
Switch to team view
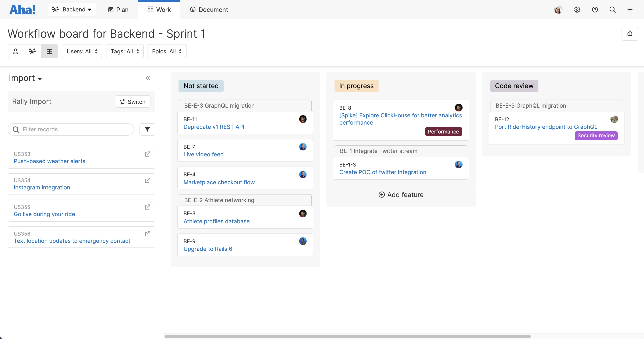coord(32,51)
